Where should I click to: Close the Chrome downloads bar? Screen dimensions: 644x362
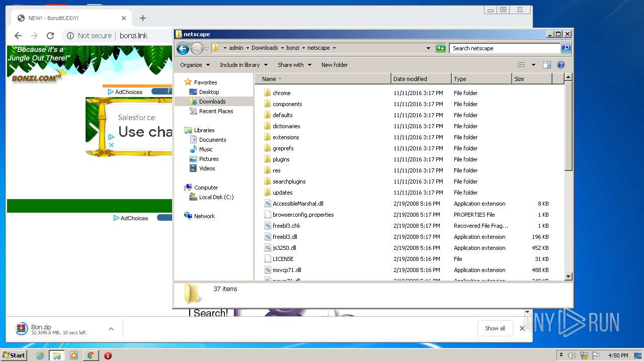tap(522, 328)
